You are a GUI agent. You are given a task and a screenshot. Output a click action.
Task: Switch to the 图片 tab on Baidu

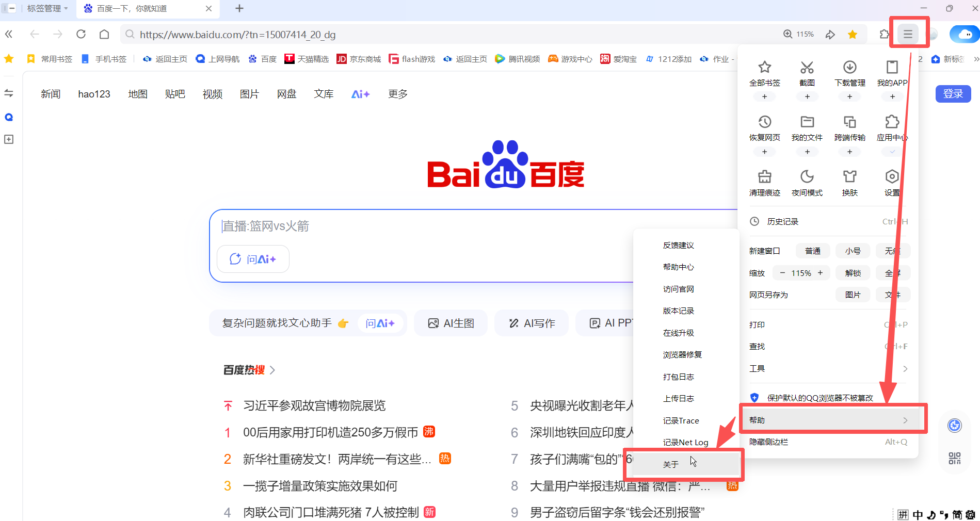coord(249,94)
